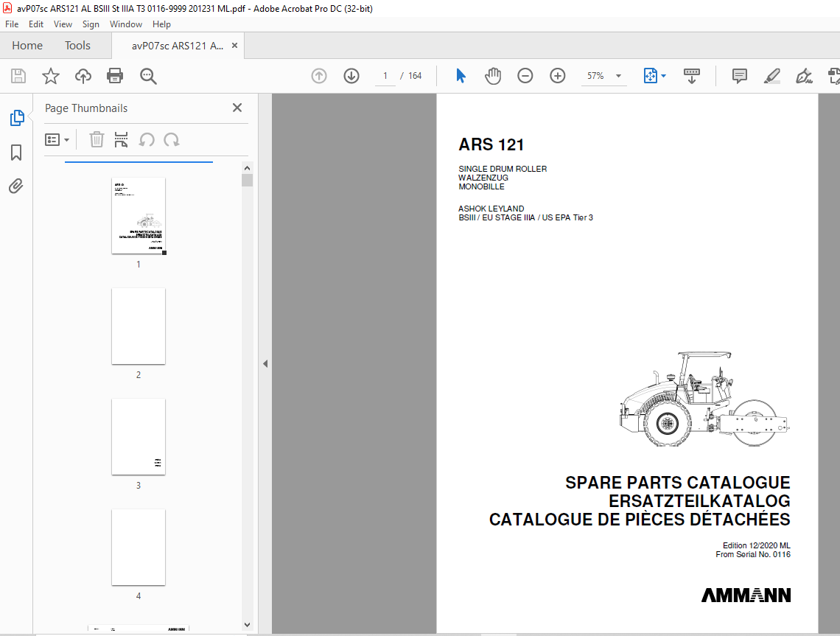Upload file to cloud icon
This screenshot has height=636, width=840.
tap(83, 76)
